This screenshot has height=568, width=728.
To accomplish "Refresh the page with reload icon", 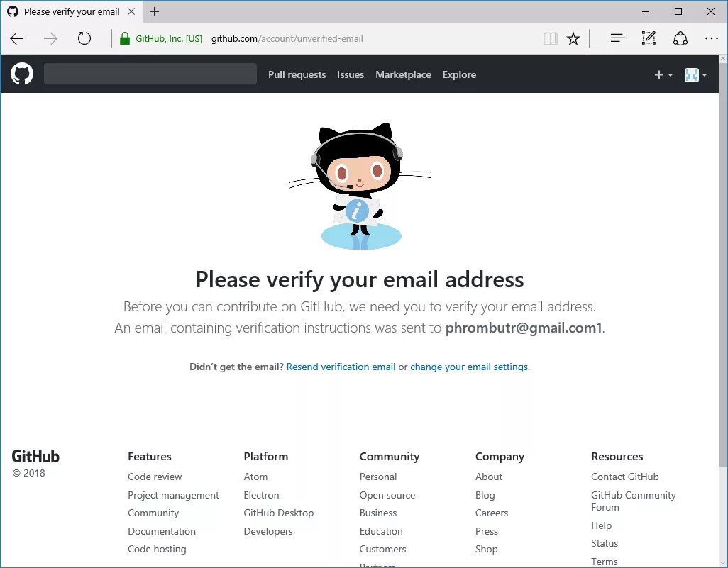I will [84, 38].
